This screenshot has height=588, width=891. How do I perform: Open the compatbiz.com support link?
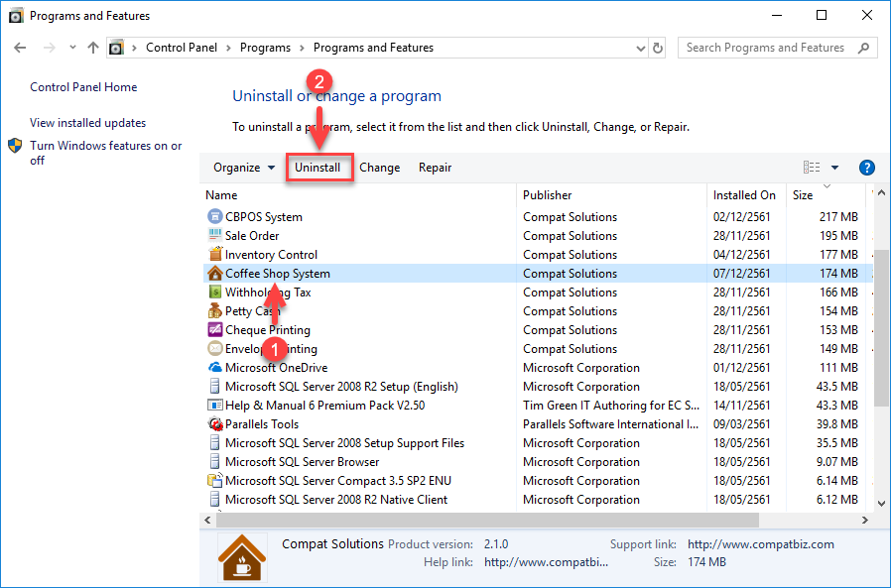click(x=761, y=544)
